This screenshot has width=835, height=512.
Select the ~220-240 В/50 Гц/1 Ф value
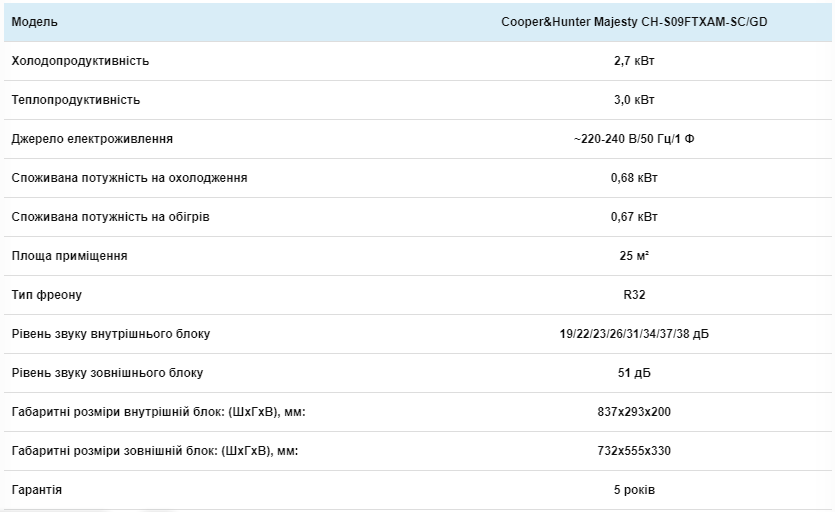[x=634, y=139]
